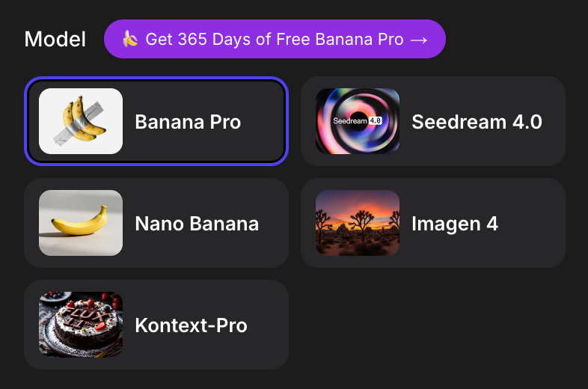588x389 pixels.
Task: Click the single yellow banana thumbnail
Action: tap(81, 223)
